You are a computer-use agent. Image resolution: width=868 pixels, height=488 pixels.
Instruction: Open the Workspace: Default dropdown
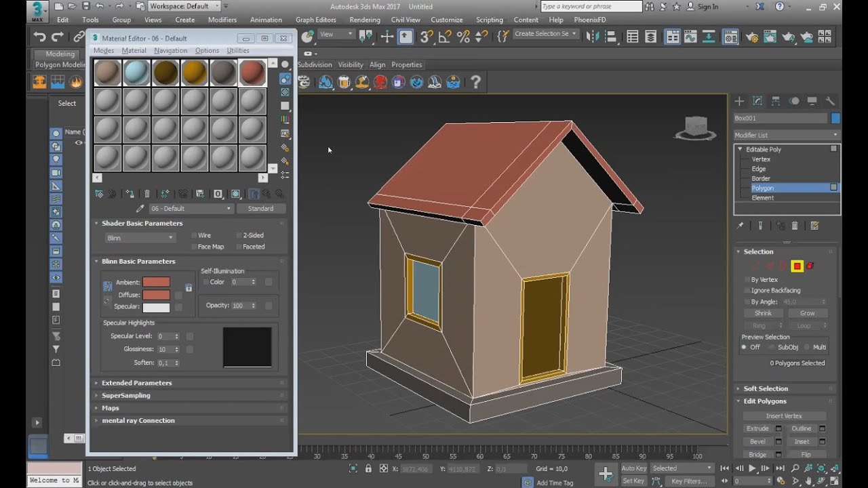pos(184,6)
